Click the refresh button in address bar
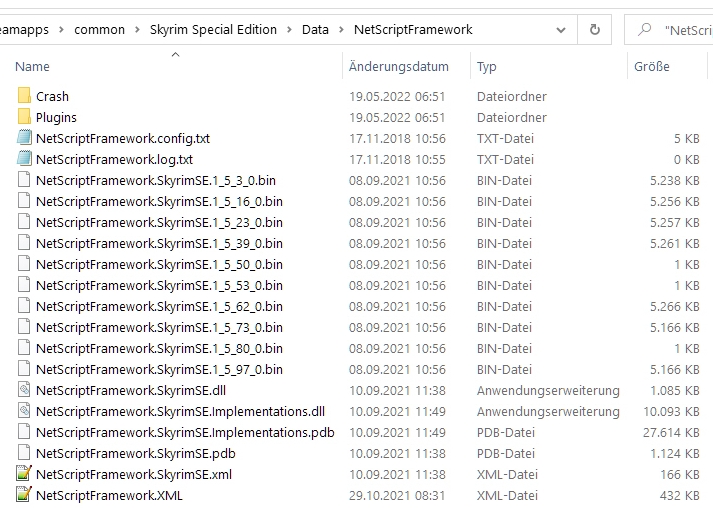 [594, 30]
